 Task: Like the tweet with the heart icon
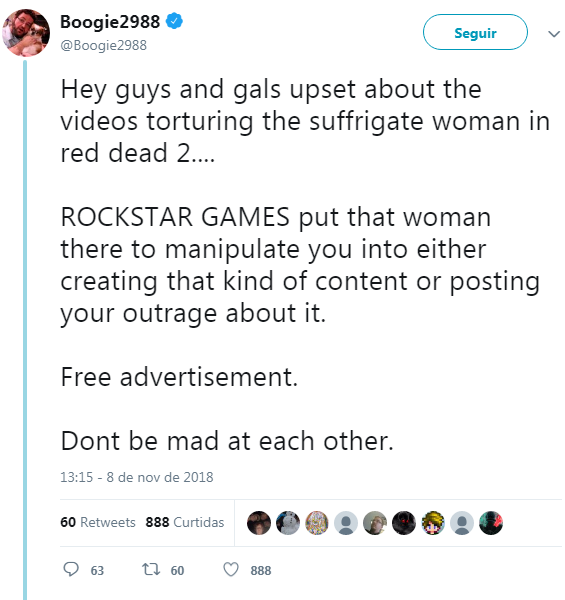click(x=231, y=569)
